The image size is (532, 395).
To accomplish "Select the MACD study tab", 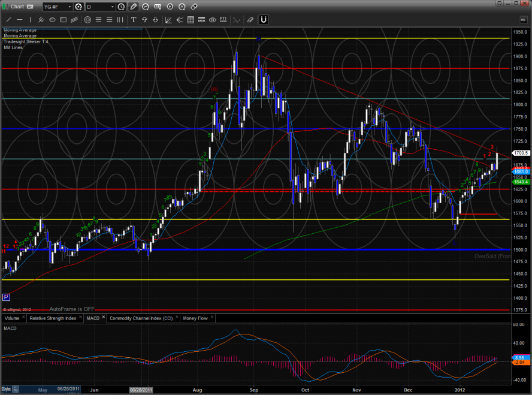I will [93, 318].
